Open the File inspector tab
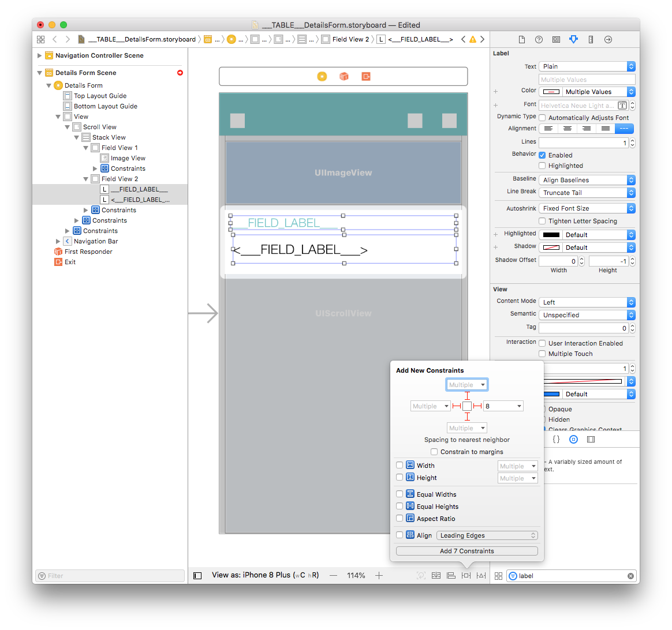This screenshot has height=630, width=672. point(521,39)
